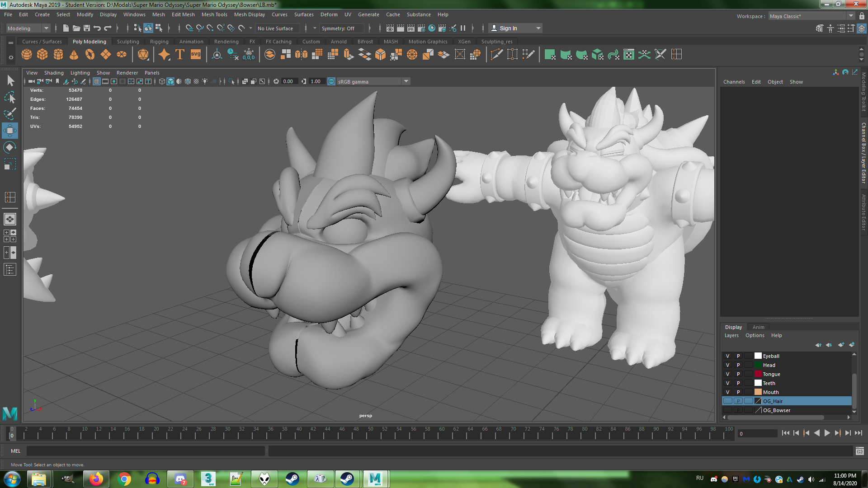Image resolution: width=868 pixels, height=488 pixels.
Task: Click the Platonic solid shelf icon
Action: [143, 55]
